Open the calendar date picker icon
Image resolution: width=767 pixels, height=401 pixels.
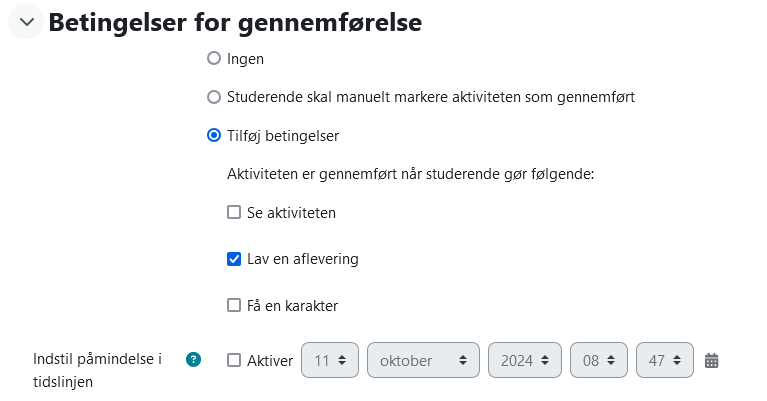tap(712, 360)
